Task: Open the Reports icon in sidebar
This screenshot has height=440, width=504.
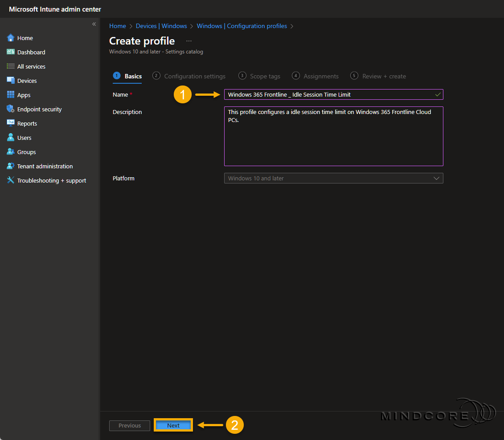Action: tap(11, 123)
